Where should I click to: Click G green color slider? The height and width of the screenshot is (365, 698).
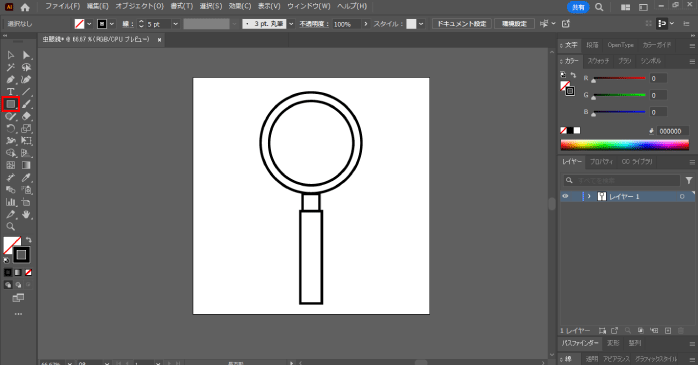coord(619,95)
